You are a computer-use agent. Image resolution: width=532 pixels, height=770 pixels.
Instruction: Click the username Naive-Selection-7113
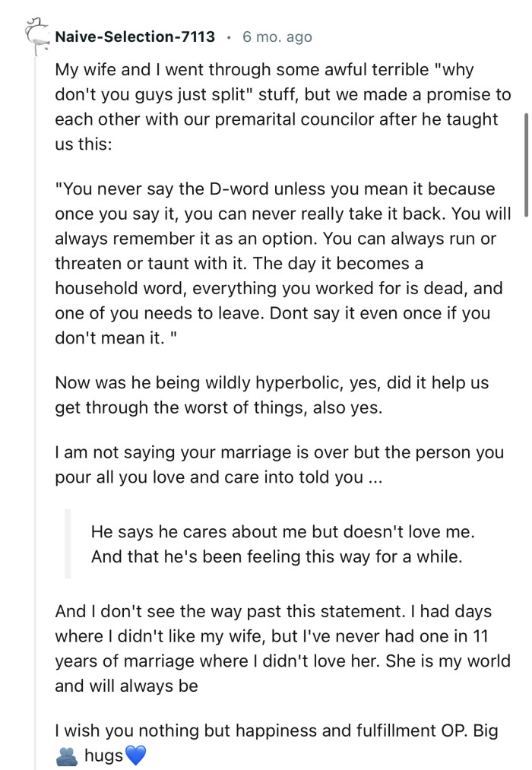coord(134,36)
